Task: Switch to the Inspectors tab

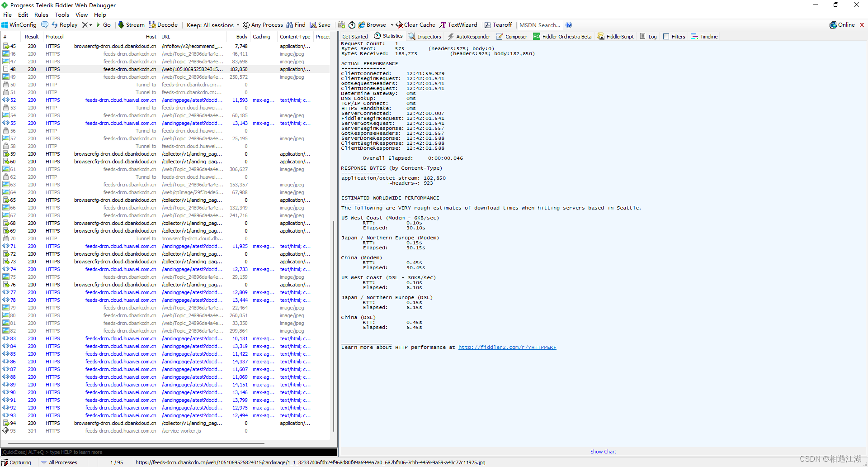Action: [x=425, y=36]
